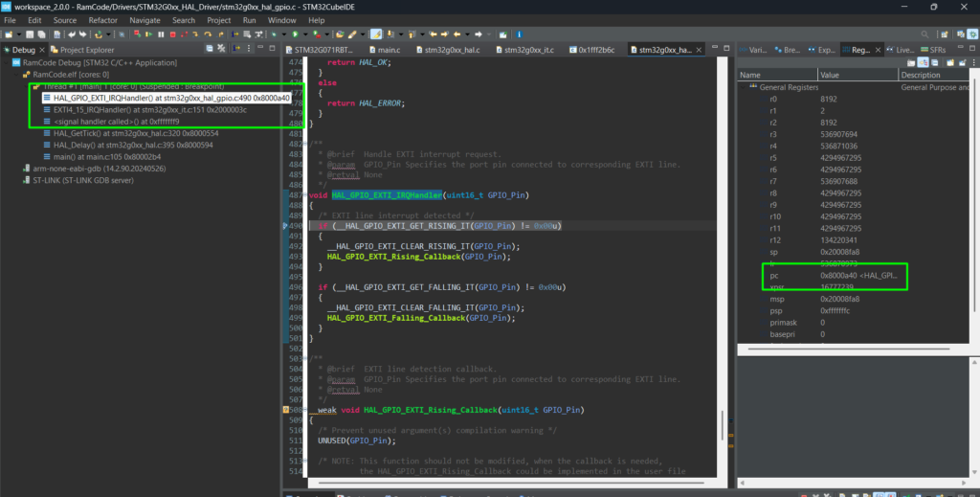
Task: Toggle the highlighted toolbar button beside the eraser icon
Action: 375,34
